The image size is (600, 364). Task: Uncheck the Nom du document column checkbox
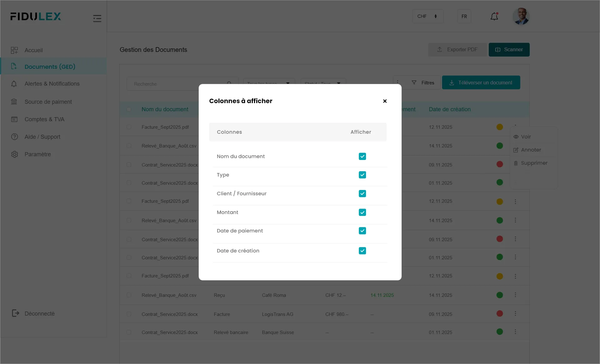coord(362,156)
